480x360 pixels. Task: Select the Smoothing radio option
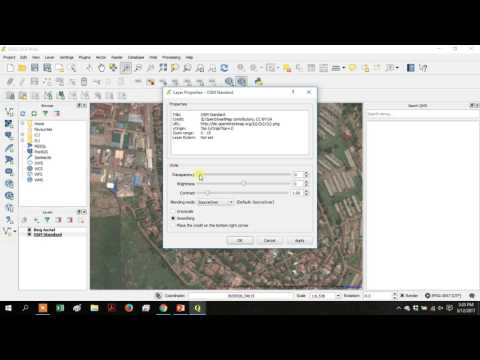tap(173, 218)
